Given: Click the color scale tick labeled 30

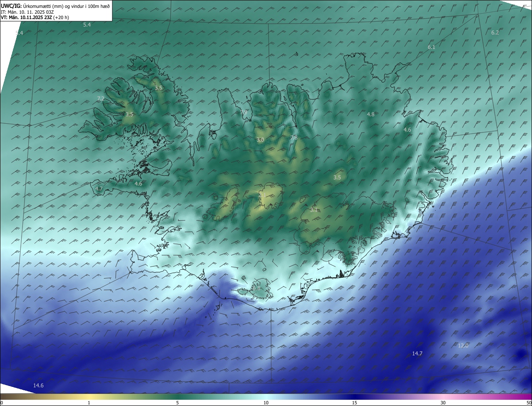Looking at the screenshot, I should pyautogui.click(x=443, y=403).
